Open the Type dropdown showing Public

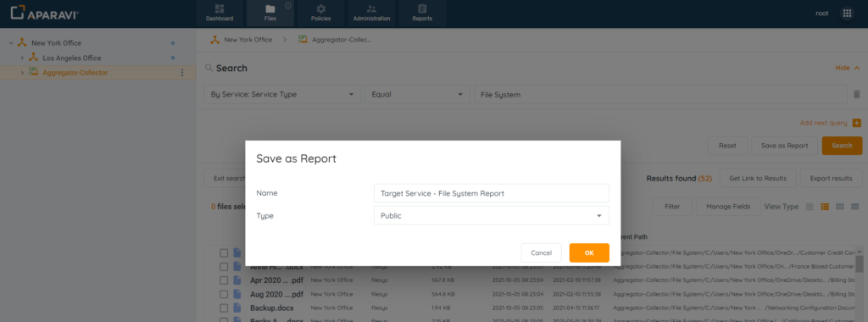pyautogui.click(x=492, y=216)
